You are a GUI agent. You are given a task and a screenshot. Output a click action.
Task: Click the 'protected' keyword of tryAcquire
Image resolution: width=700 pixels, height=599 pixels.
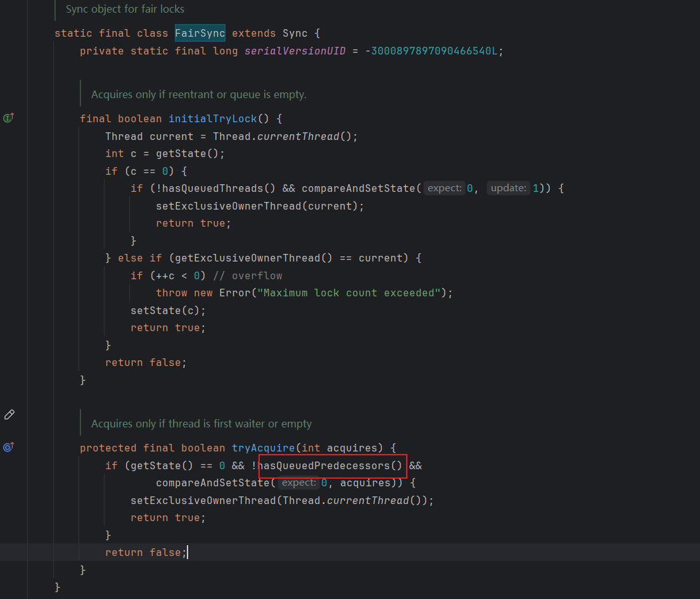click(x=108, y=448)
